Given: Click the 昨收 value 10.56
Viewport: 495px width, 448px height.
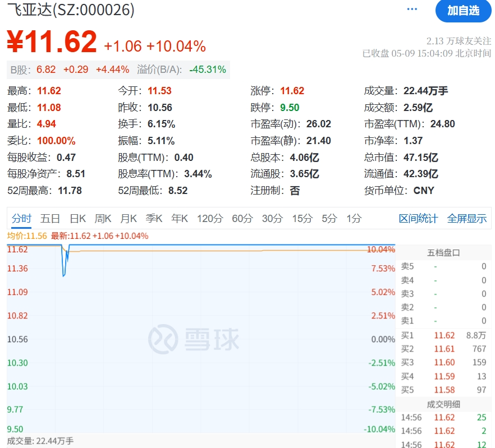Looking at the screenshot, I should coord(160,108).
